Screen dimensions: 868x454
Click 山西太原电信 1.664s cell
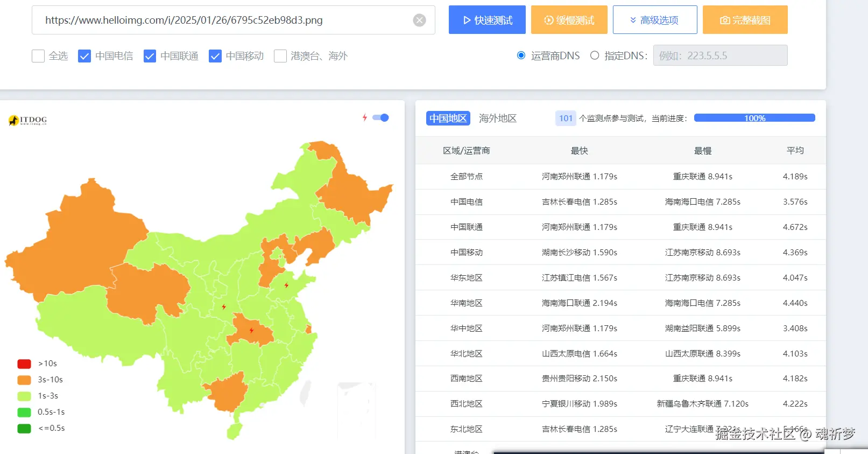click(x=580, y=354)
